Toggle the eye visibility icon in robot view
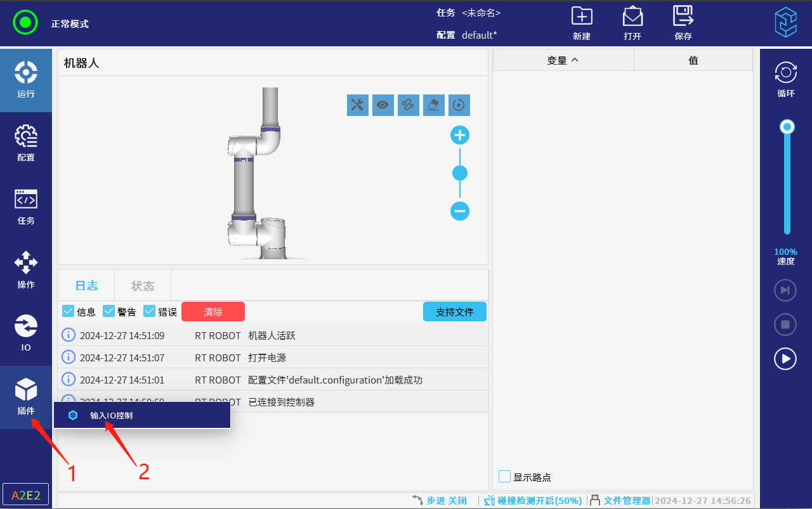Image resolution: width=812 pixels, height=509 pixels. tap(383, 105)
